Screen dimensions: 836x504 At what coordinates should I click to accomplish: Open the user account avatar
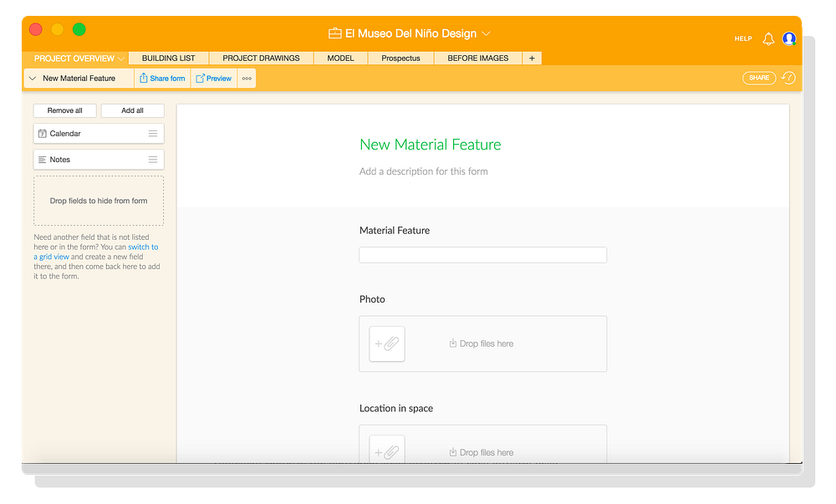(789, 38)
